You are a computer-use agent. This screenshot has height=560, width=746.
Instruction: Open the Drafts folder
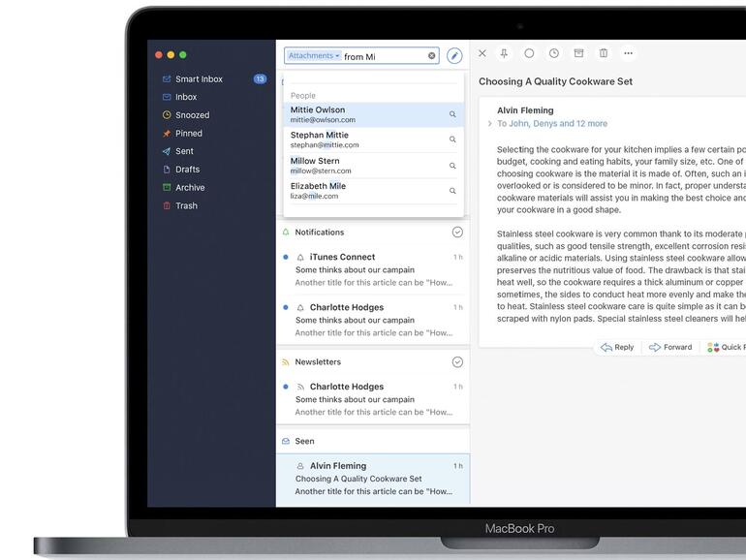pyautogui.click(x=187, y=170)
